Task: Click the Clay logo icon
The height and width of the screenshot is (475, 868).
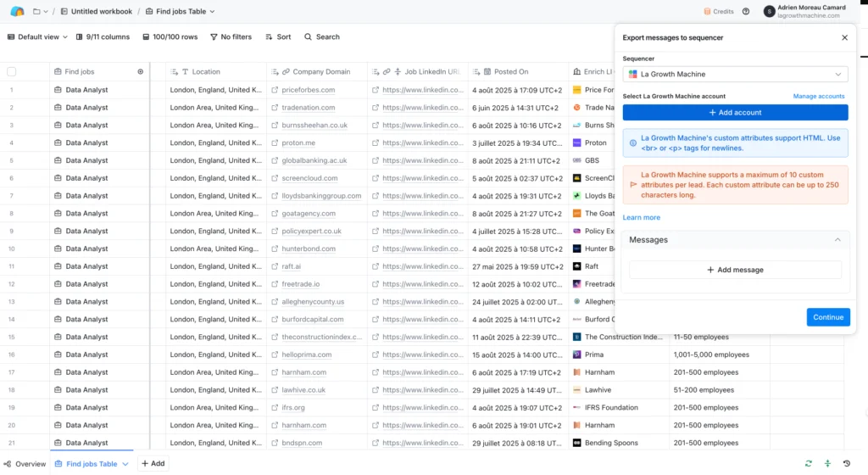Action: (17, 11)
